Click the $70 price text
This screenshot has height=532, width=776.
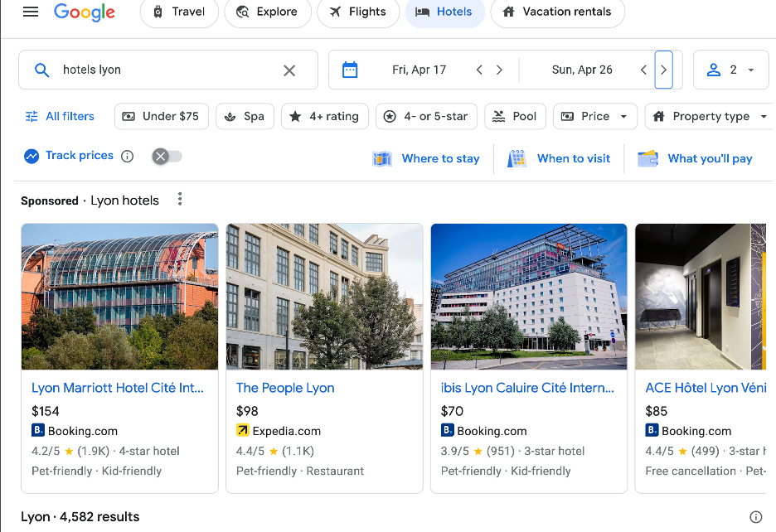click(453, 411)
